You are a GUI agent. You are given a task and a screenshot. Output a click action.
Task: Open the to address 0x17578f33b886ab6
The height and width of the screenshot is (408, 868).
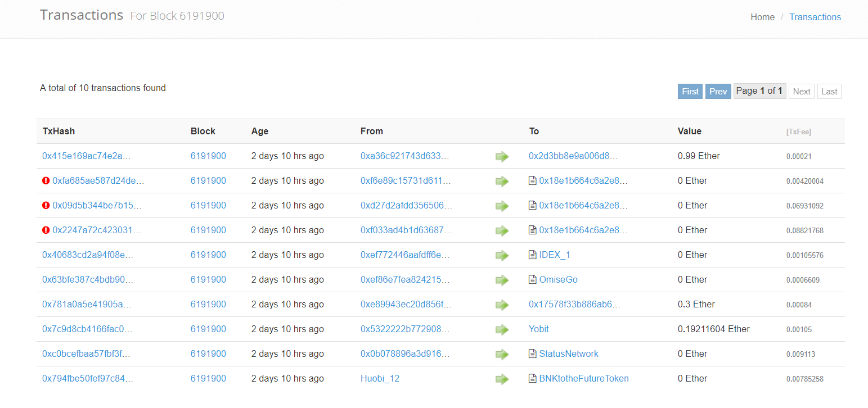tap(574, 305)
